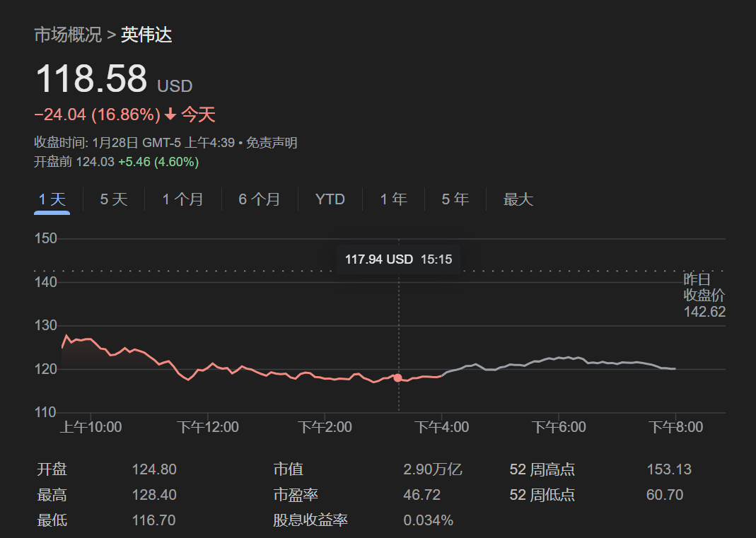The height and width of the screenshot is (538, 756).
Task: Select the 1 年 range tab
Action: [393, 199]
